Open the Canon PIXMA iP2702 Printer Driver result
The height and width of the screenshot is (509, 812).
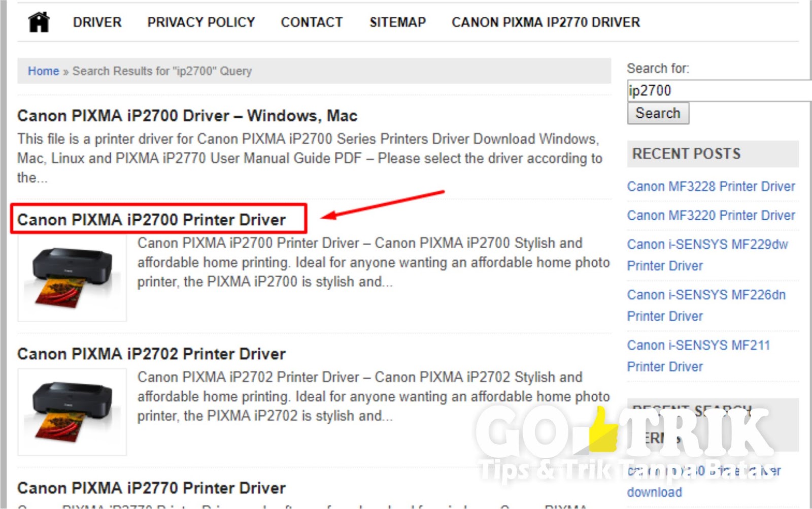pyautogui.click(x=151, y=354)
